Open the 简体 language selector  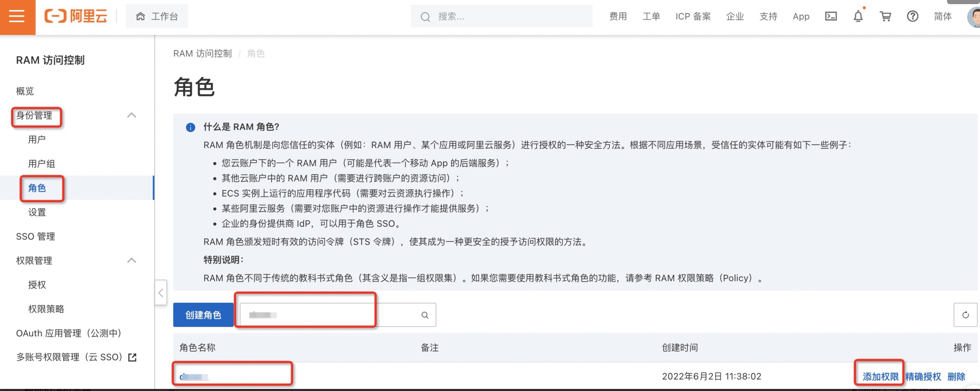click(942, 16)
